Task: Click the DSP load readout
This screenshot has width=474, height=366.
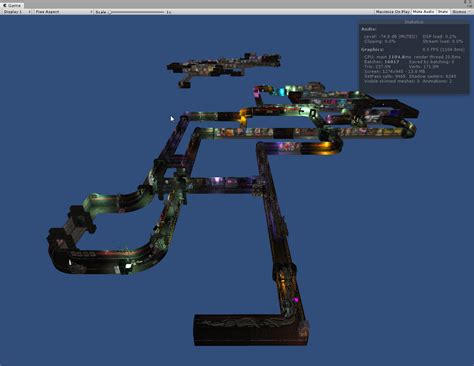Action: pyautogui.click(x=439, y=37)
